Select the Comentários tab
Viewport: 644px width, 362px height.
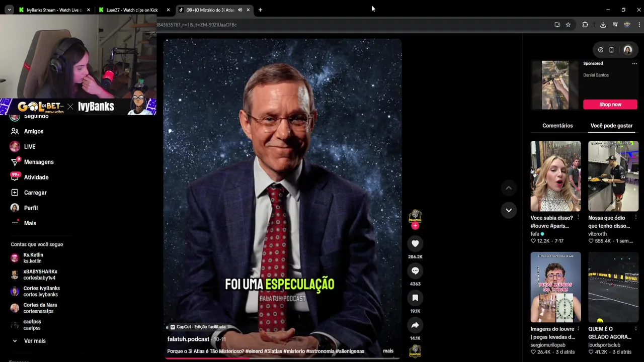click(x=557, y=126)
